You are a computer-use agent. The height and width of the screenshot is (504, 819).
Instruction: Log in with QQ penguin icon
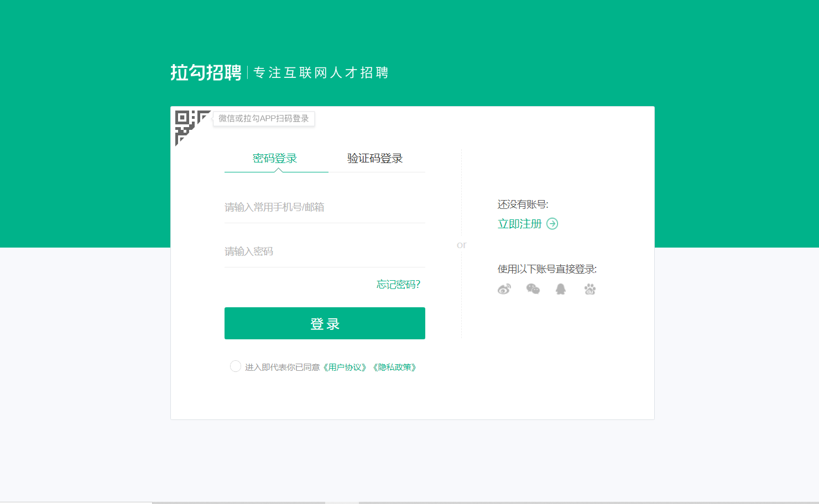click(561, 289)
